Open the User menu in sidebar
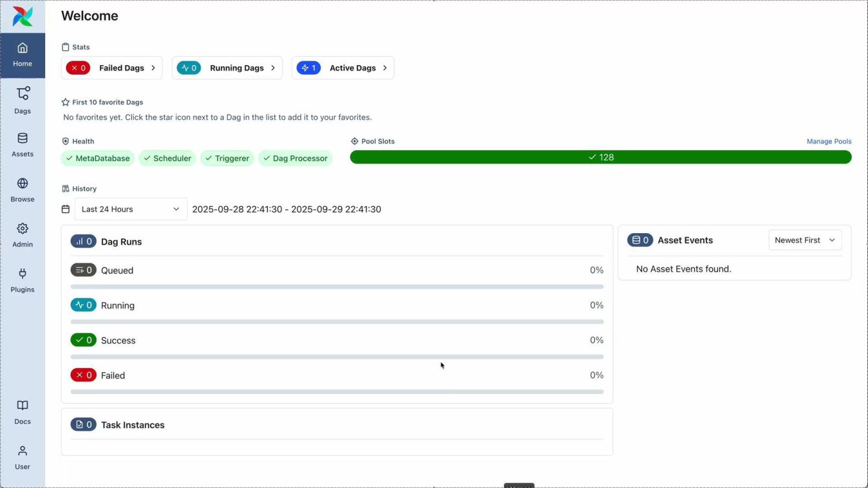This screenshot has width=868, height=488. coord(22,458)
